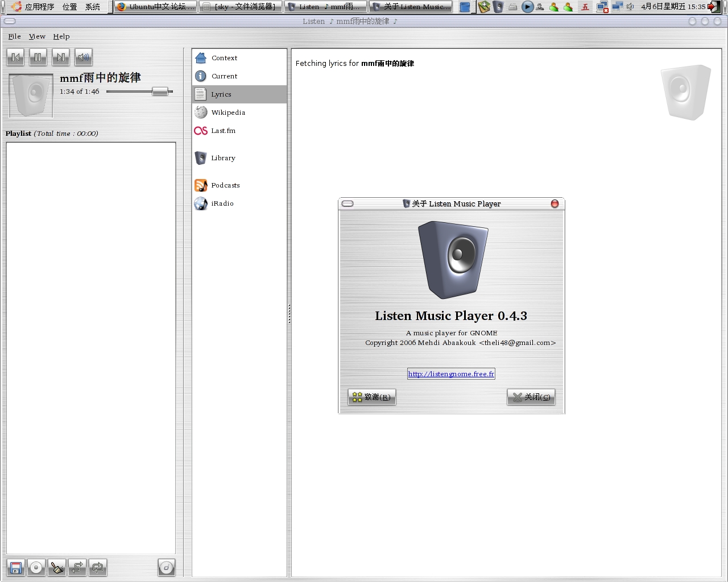728x582 pixels.
Task: Click the credits button 致谢(R)
Action: pyautogui.click(x=371, y=397)
